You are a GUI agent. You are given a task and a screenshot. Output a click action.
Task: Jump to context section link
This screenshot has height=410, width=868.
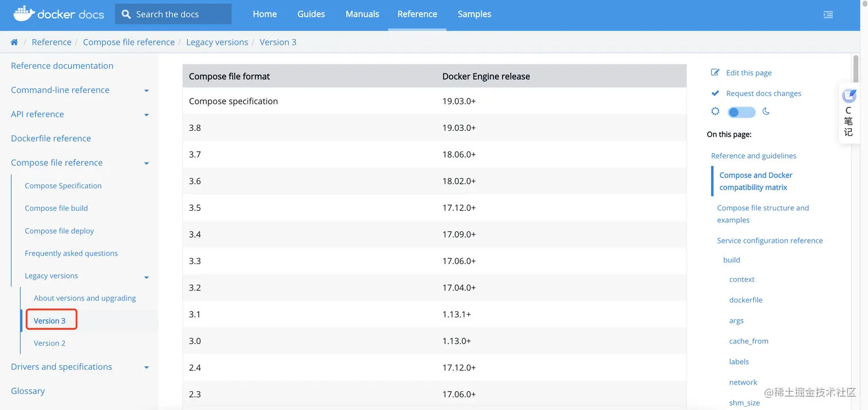click(742, 279)
